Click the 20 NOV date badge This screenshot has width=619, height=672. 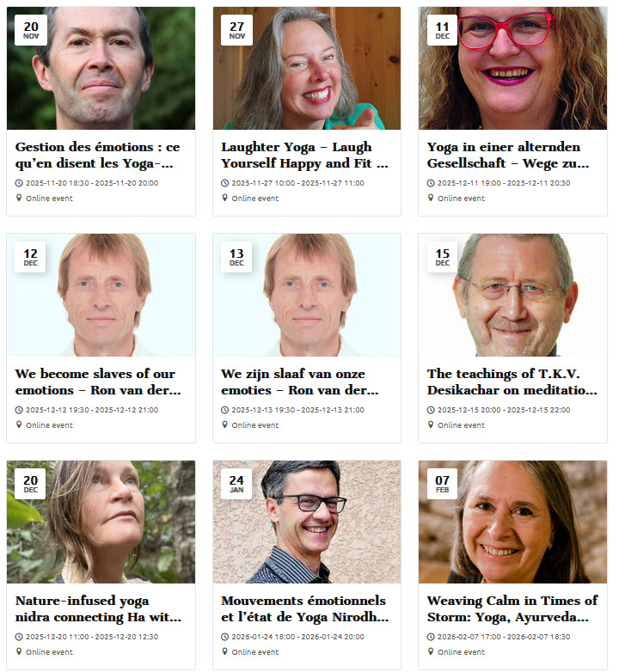click(30, 30)
